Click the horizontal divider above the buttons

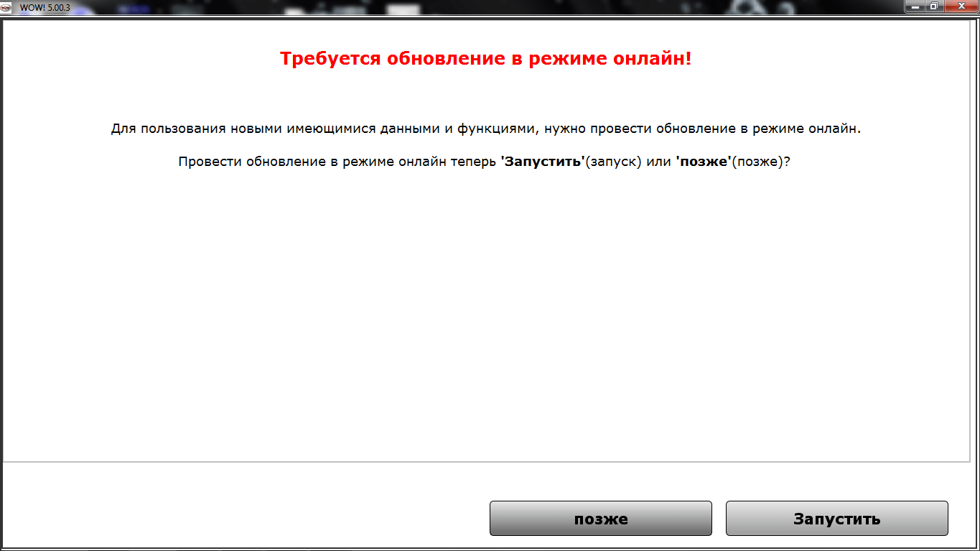485,462
